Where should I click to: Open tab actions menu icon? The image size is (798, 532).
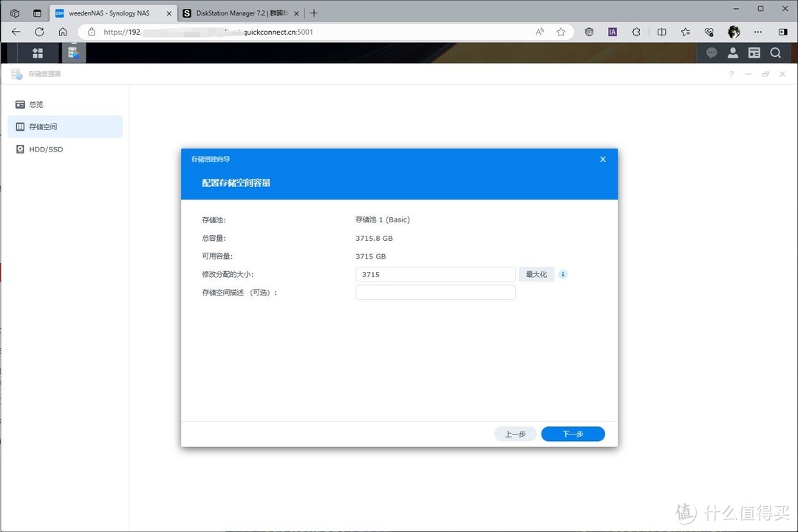(x=37, y=13)
